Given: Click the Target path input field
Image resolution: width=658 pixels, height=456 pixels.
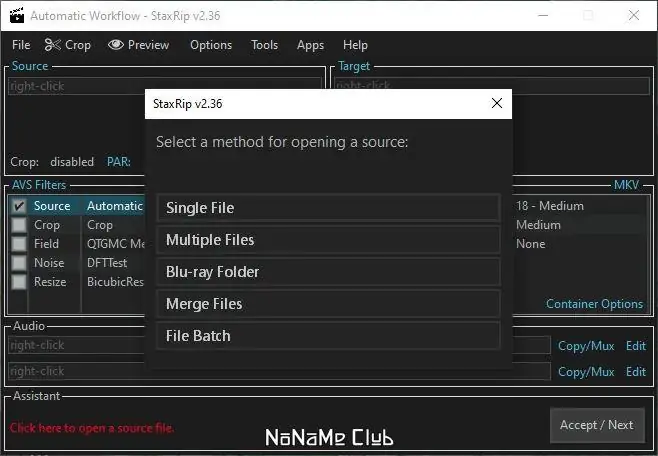Looking at the screenshot, I should click(x=492, y=86).
